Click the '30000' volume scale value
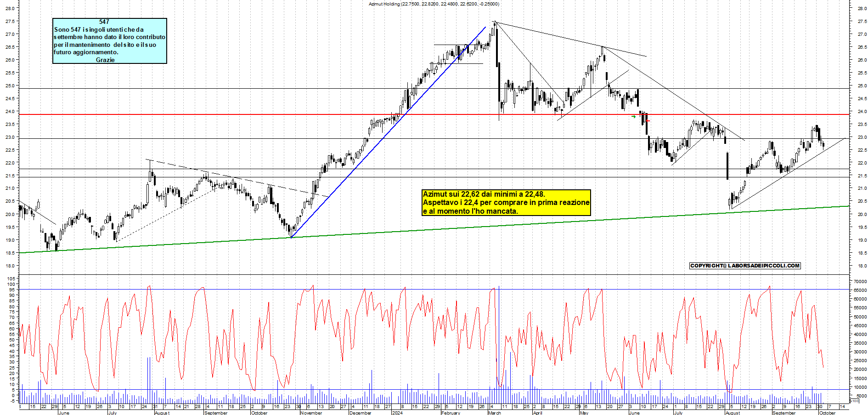Viewport: 868px width, 415px height. 860,352
